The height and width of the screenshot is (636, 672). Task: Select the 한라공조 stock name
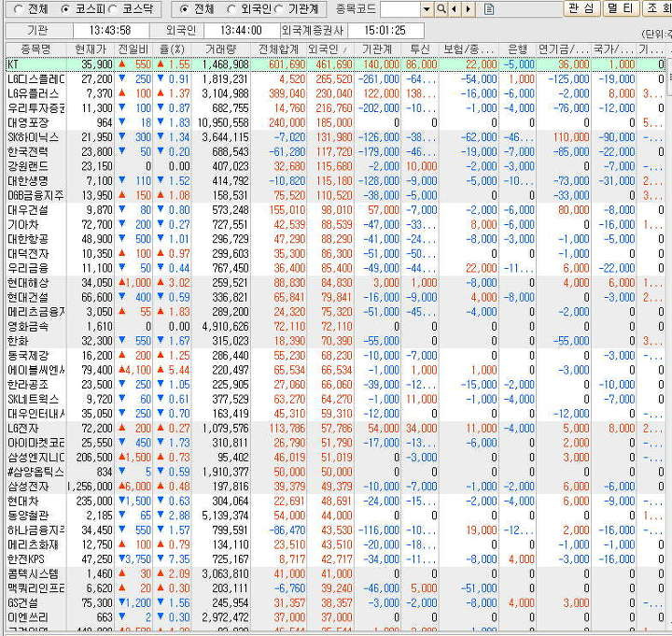coord(28,385)
